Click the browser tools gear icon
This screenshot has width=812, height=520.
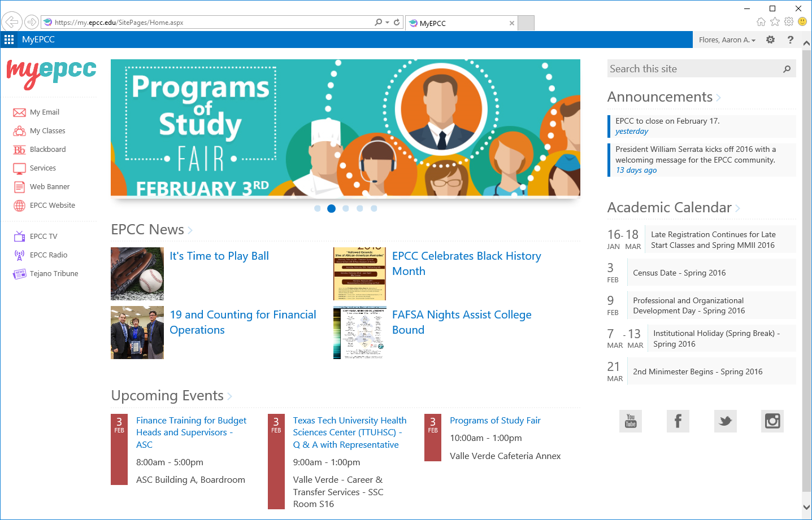(789, 22)
